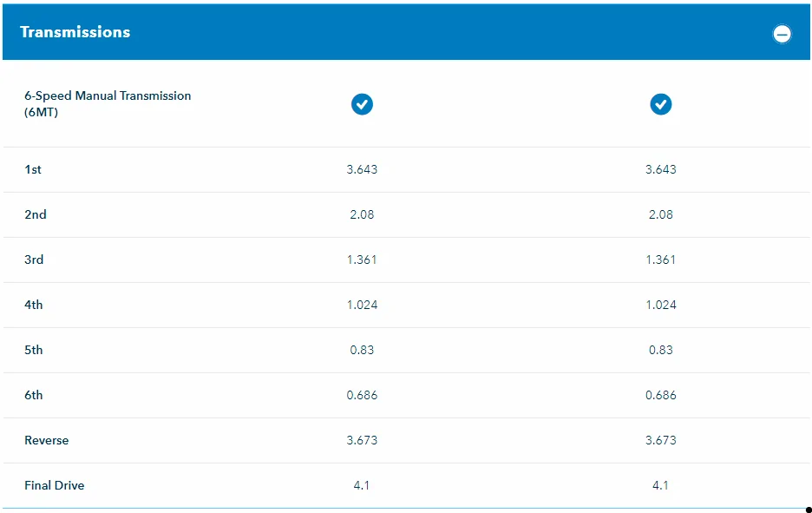
Task: Click first column Reverse ratio 3.673
Action: 362,440
